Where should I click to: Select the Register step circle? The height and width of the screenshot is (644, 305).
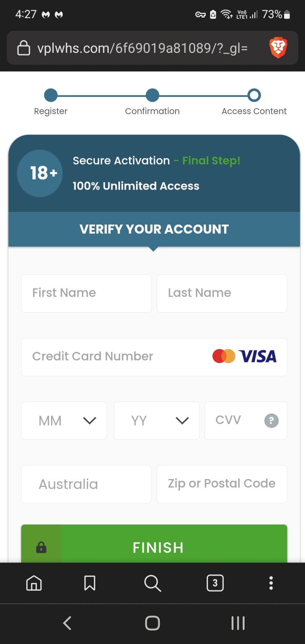51,95
